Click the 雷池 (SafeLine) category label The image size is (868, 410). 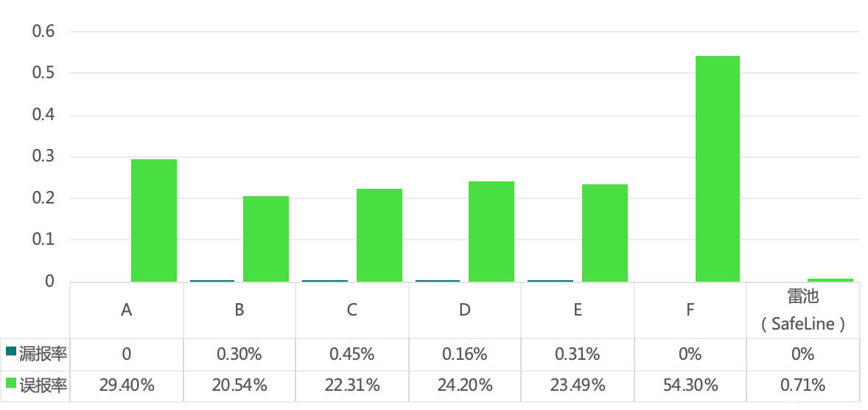point(802,310)
